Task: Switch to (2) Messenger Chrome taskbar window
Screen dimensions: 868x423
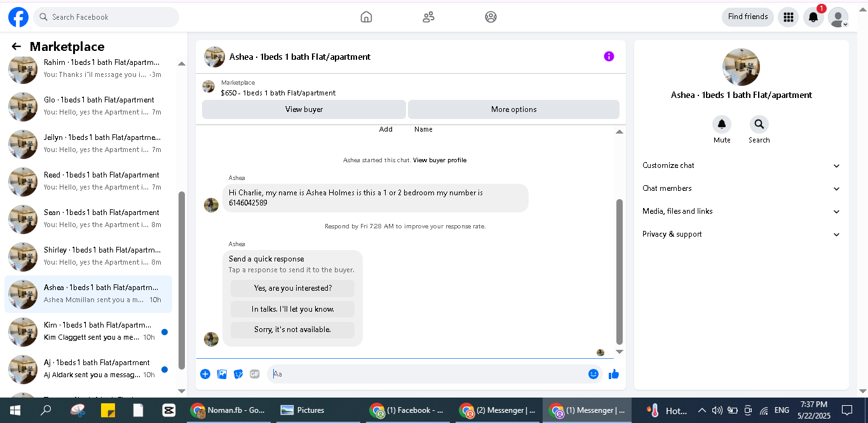Action: coord(498,410)
